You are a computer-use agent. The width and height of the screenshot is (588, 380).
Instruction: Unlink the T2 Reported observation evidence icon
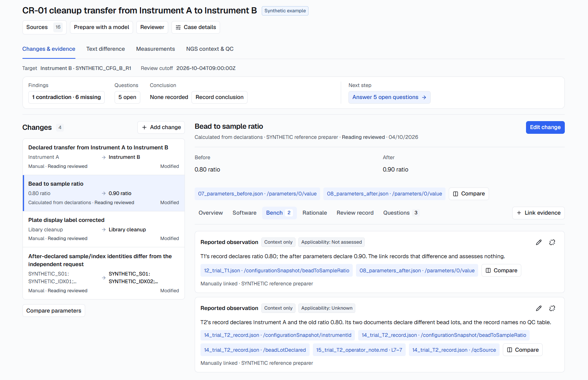coord(552,308)
